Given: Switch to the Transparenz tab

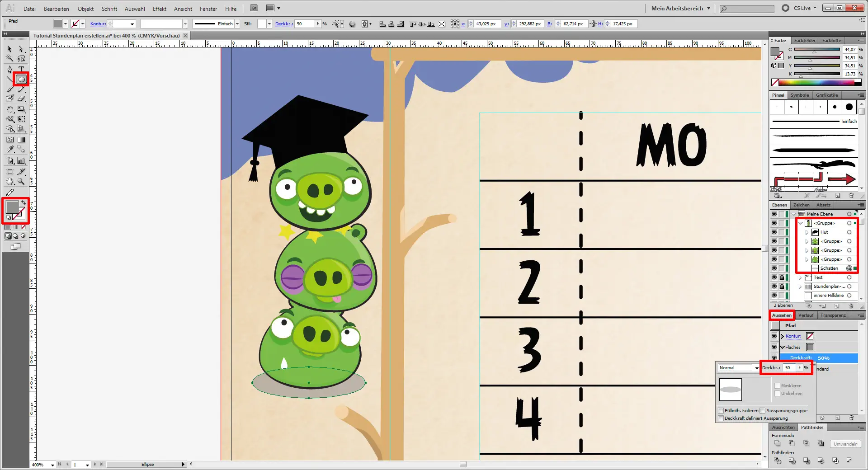Looking at the screenshot, I should (833, 315).
